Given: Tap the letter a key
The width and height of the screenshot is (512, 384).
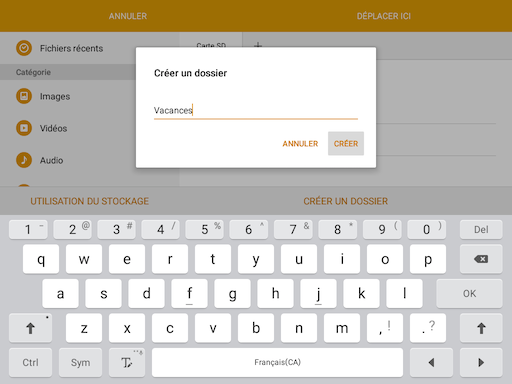Looking at the screenshot, I should coord(60,293).
